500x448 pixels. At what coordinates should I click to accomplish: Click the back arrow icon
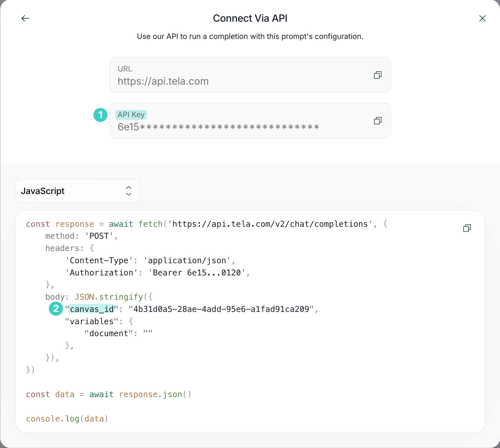point(25,18)
